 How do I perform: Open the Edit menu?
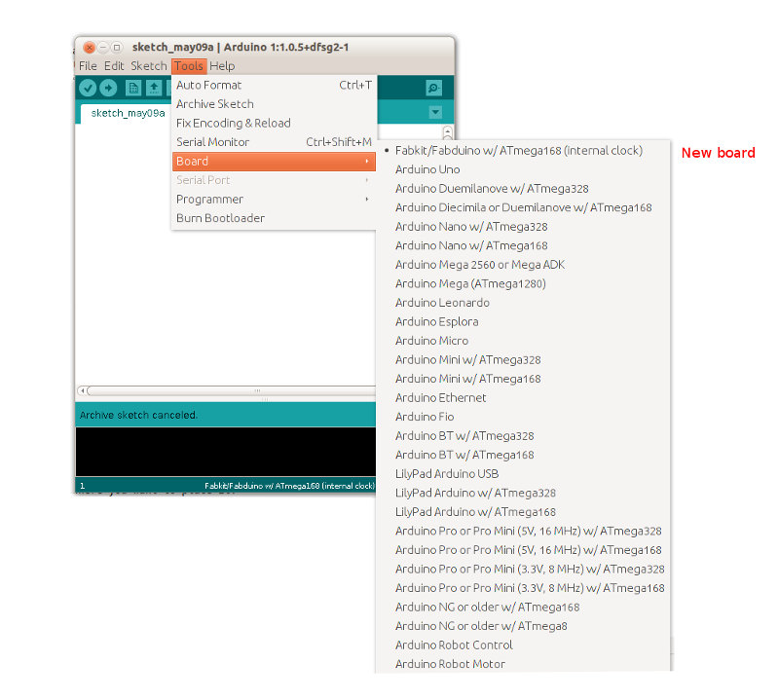tap(114, 65)
